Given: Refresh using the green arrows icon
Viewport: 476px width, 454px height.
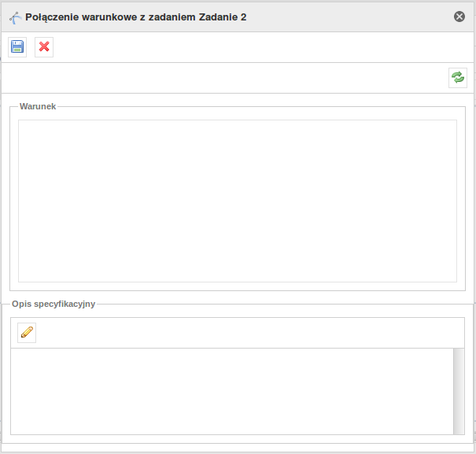Looking at the screenshot, I should pyautogui.click(x=458, y=78).
